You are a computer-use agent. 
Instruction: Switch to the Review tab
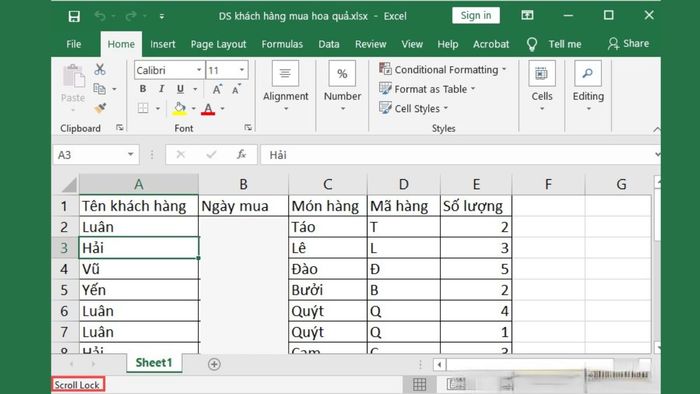371,44
